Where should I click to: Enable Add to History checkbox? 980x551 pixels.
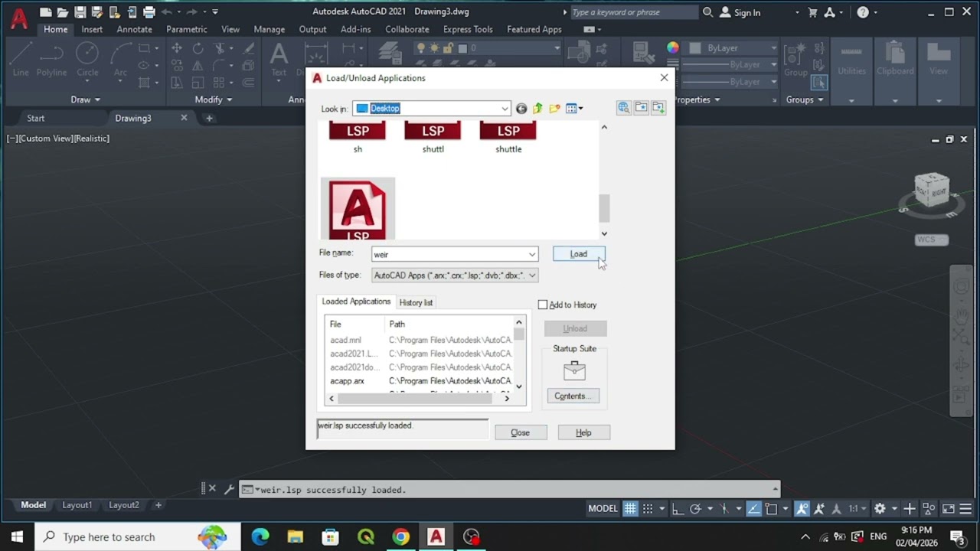click(543, 305)
